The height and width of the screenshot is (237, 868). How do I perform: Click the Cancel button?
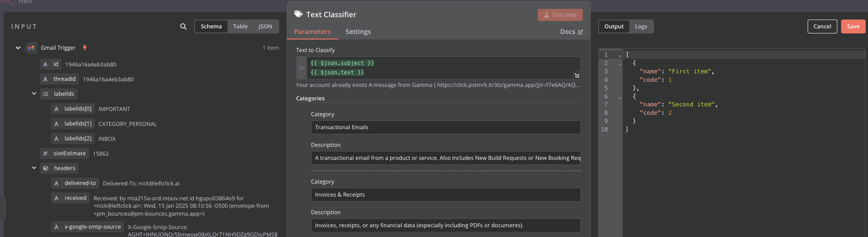click(822, 26)
